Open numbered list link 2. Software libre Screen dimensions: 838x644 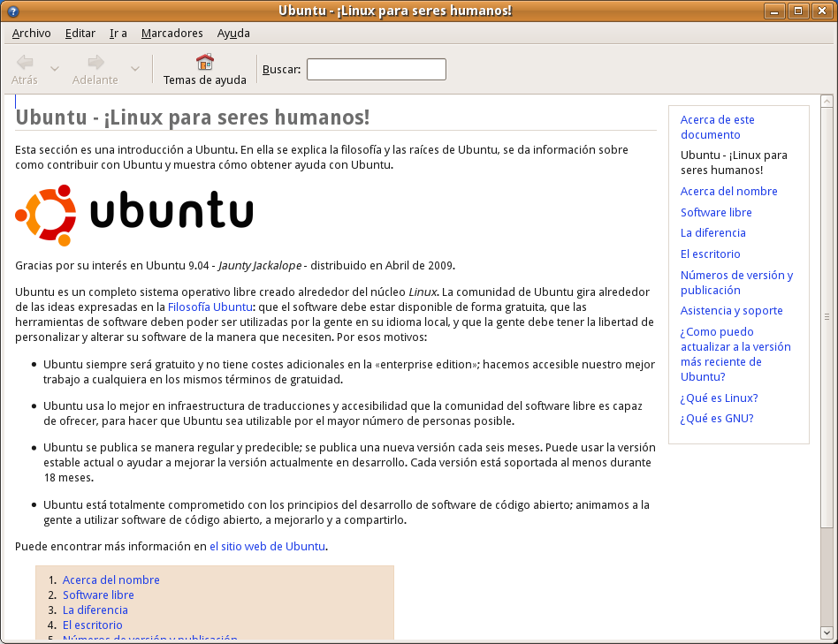[x=98, y=595]
